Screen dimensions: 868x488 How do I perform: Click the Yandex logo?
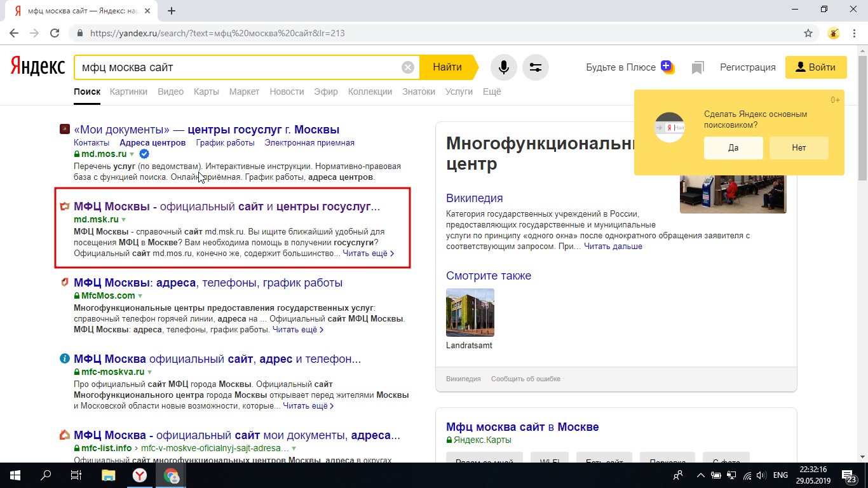(37, 67)
